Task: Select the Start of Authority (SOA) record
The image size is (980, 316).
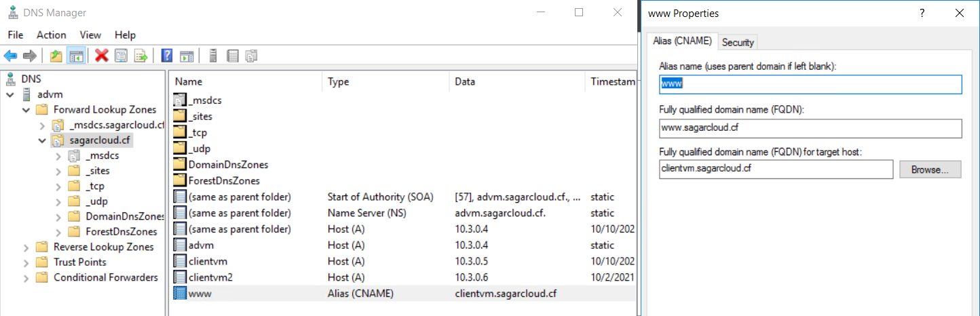Action: (402, 197)
